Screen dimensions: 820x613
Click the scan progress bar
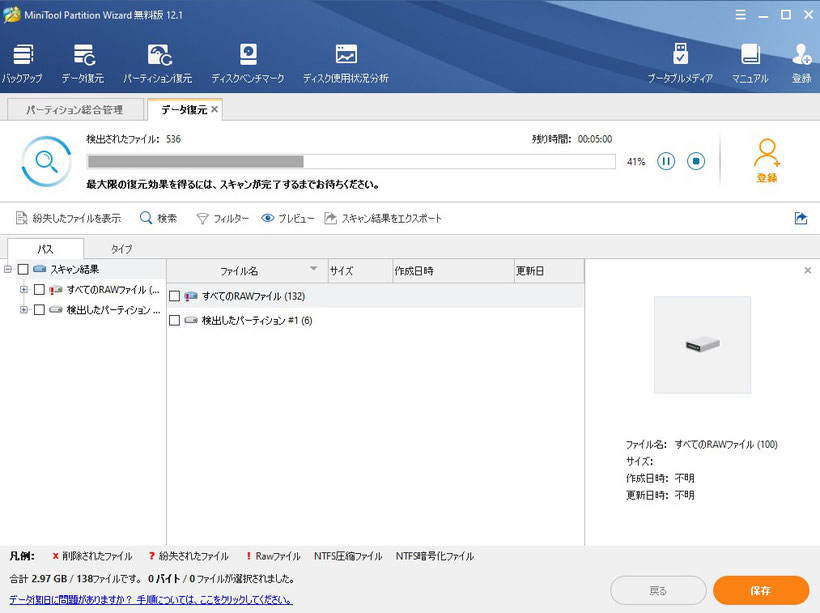351,161
